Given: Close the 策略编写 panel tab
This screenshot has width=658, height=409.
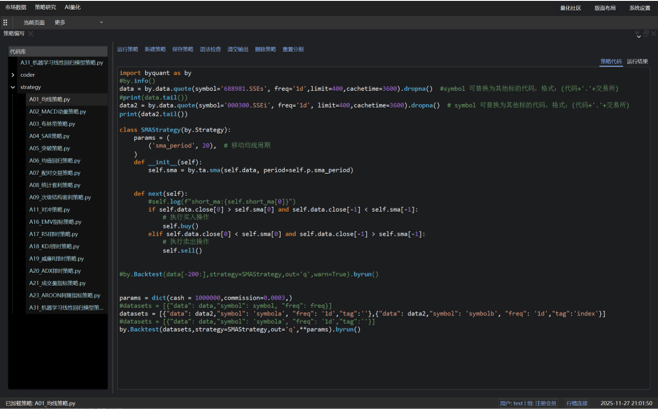Looking at the screenshot, I should click(31, 34).
